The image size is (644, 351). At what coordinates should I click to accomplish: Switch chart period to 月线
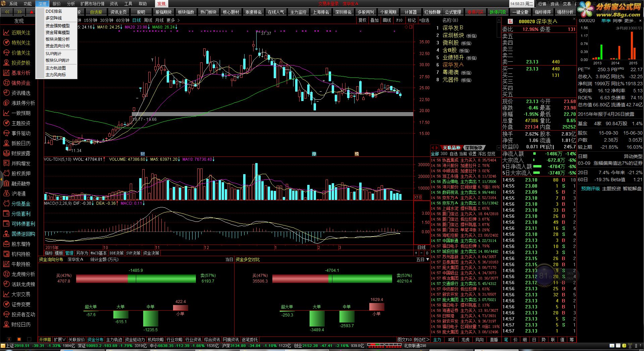coord(159,20)
